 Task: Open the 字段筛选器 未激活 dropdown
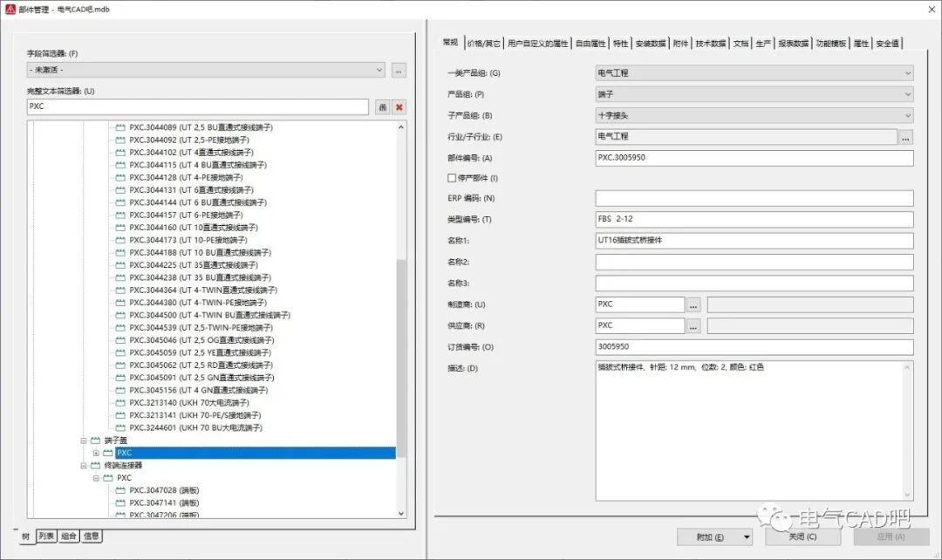378,70
